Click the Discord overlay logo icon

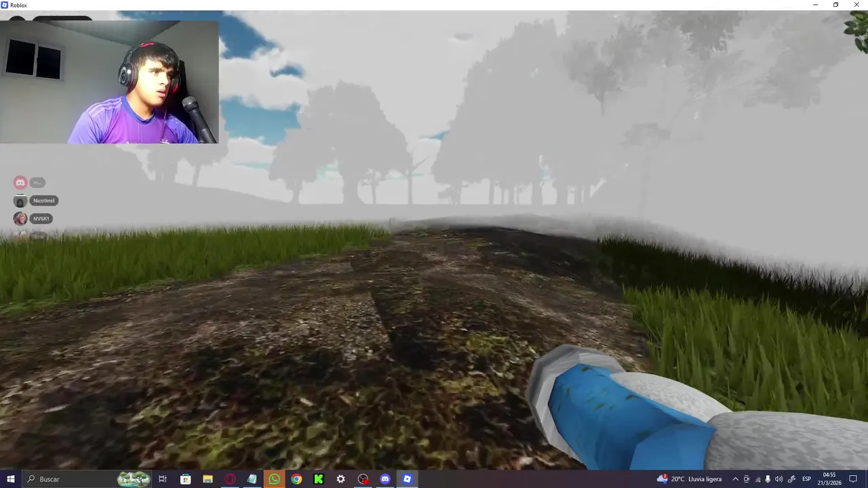coord(20,182)
